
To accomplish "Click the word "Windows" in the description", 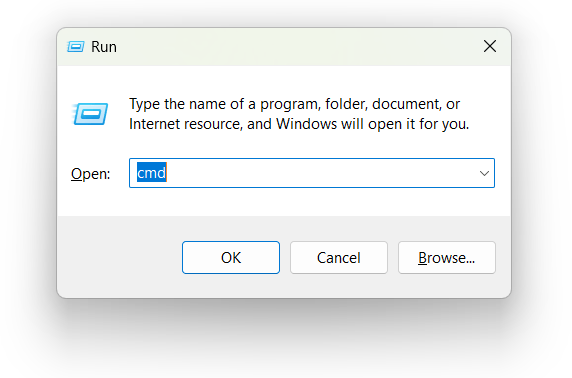I will [306, 124].
